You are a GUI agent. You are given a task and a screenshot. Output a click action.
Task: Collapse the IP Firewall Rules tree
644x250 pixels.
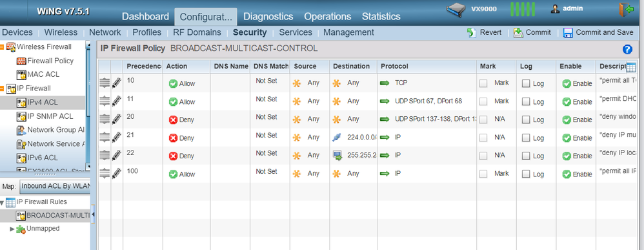click(3, 202)
